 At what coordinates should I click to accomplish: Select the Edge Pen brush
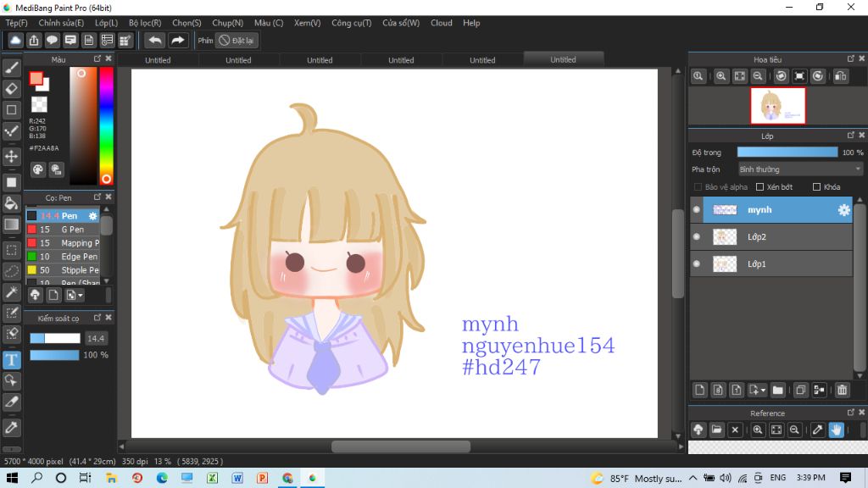tap(63, 256)
